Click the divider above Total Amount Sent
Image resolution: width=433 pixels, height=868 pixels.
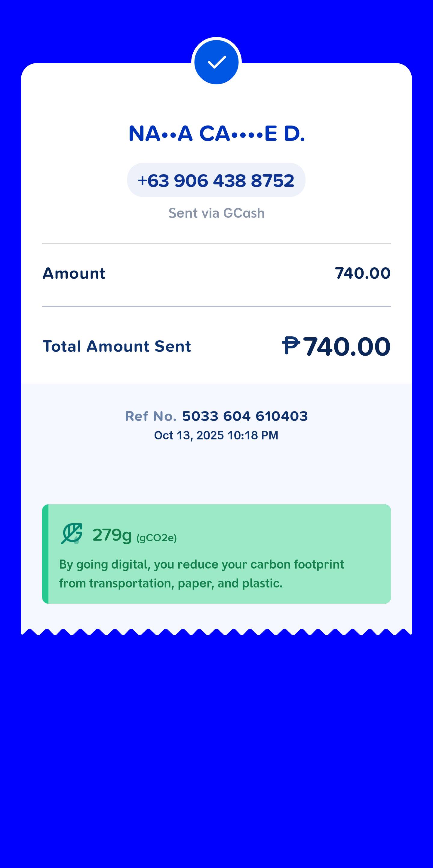coord(216,306)
